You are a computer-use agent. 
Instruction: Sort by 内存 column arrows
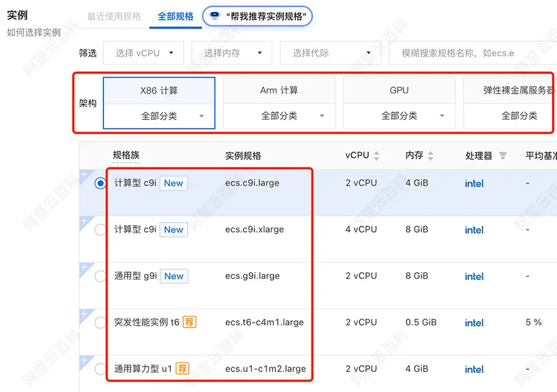click(430, 155)
